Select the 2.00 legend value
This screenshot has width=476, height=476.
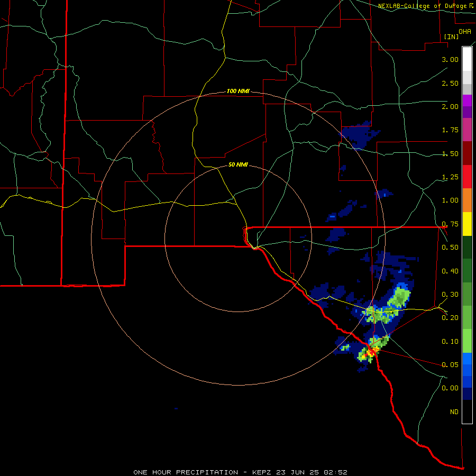(450, 106)
